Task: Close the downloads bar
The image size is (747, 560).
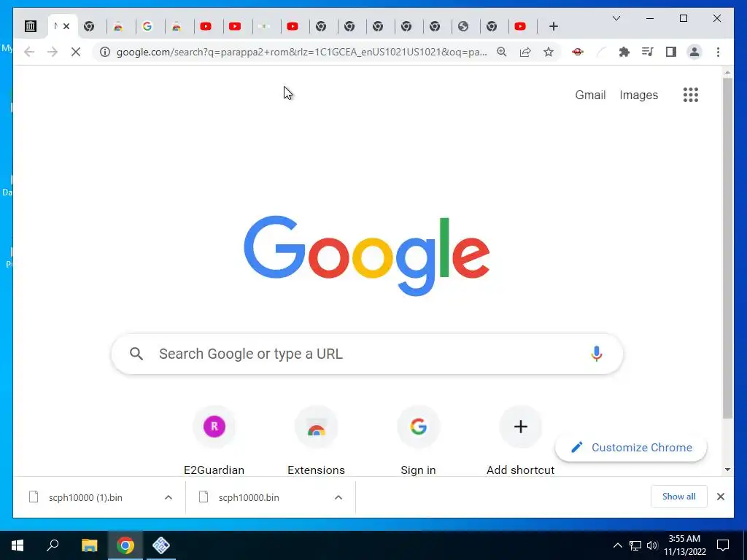Action: click(720, 497)
